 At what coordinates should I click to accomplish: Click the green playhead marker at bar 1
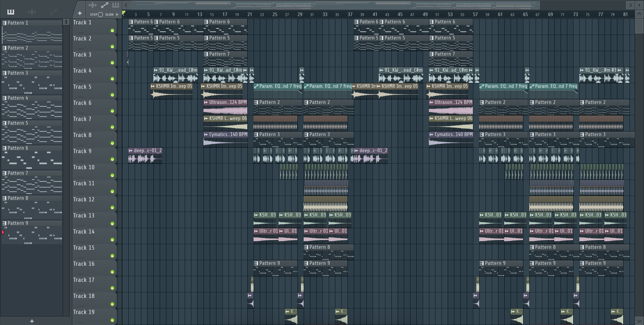tap(123, 13)
